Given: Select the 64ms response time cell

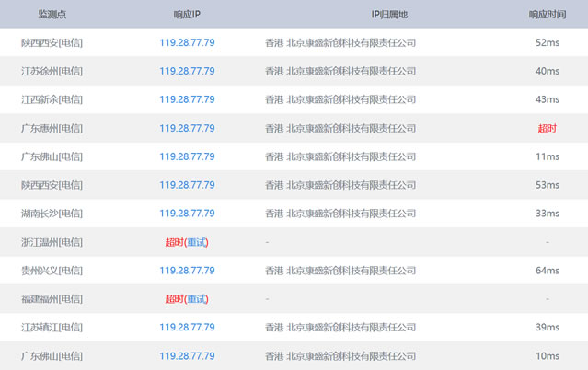Looking at the screenshot, I should click(x=547, y=271).
